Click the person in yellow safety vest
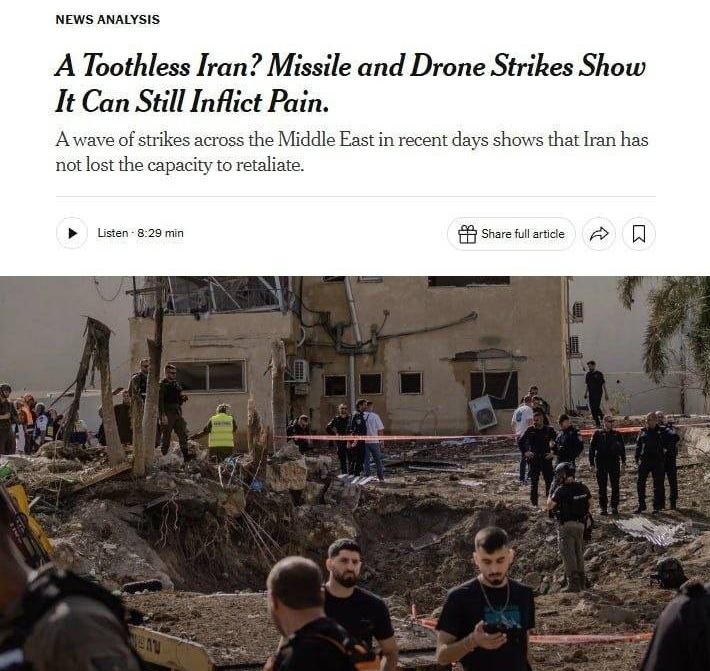Screen dimensions: 710x671 pyautogui.click(x=221, y=432)
